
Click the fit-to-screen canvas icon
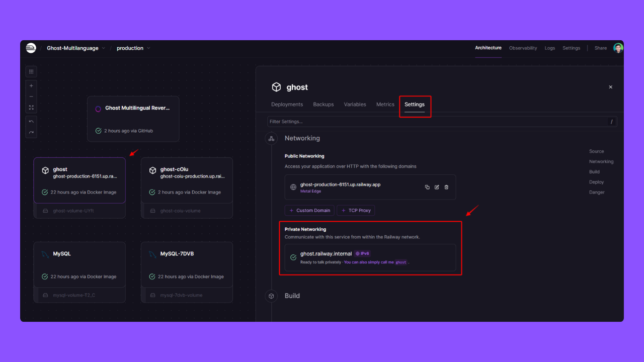click(x=31, y=108)
